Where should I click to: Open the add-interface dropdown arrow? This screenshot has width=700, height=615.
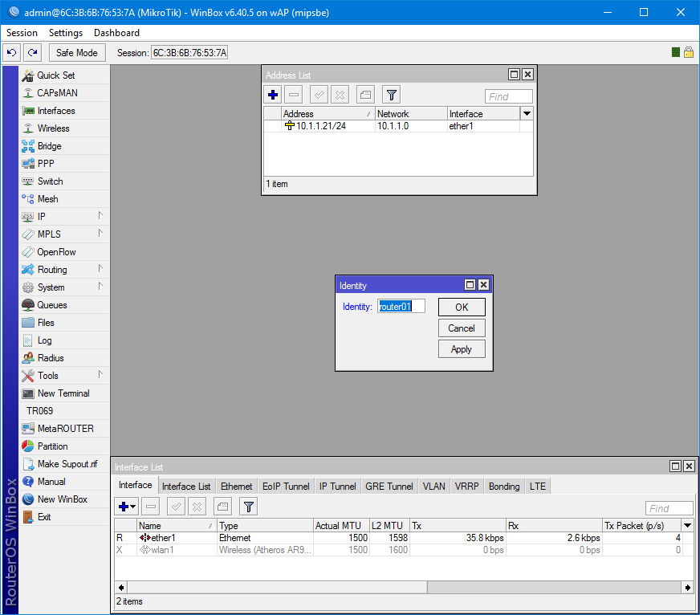[x=133, y=507]
